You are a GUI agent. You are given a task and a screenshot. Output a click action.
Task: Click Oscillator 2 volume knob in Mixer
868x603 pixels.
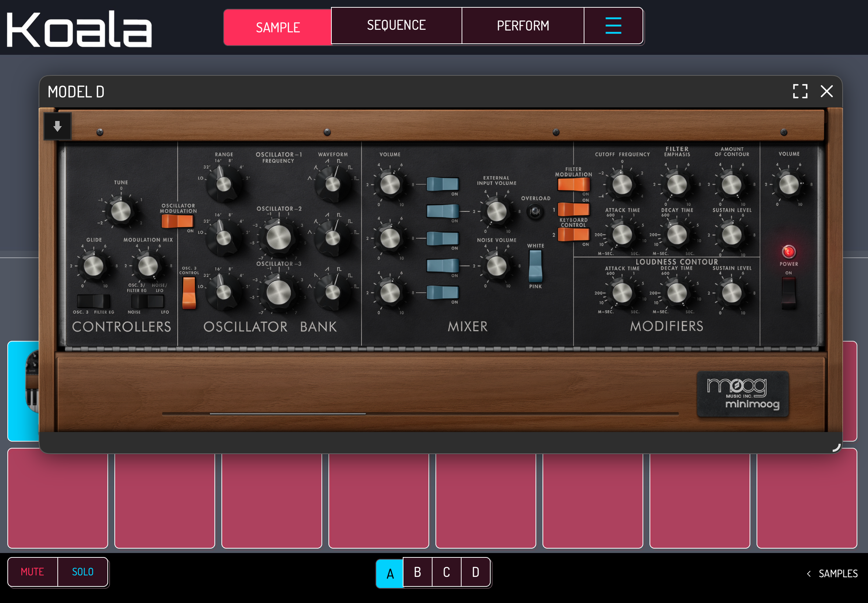pos(390,238)
